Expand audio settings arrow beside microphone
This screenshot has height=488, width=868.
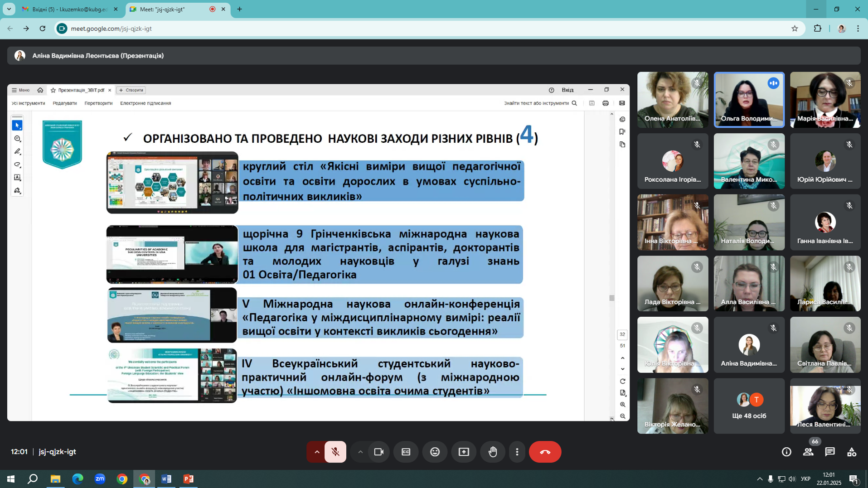(316, 452)
